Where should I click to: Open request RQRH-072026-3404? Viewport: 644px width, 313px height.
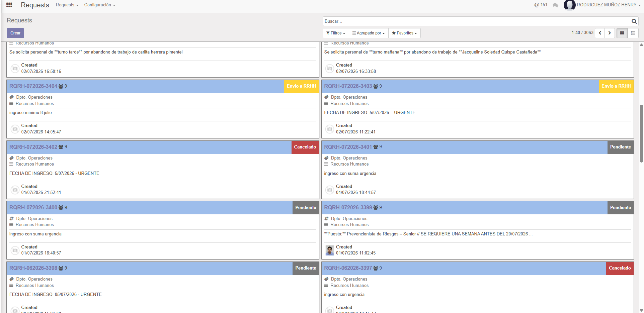coord(33,86)
